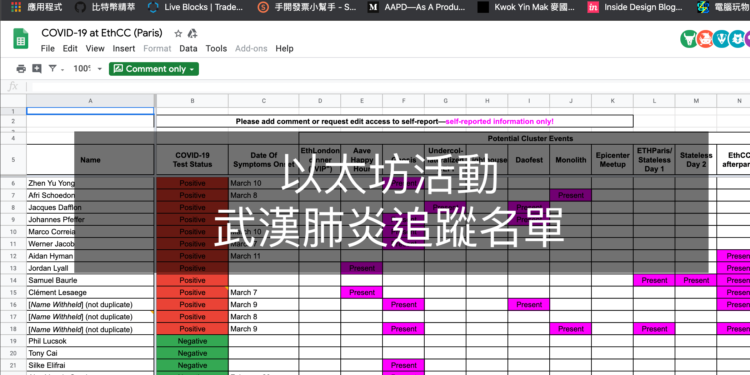Open the View menu
The width and height of the screenshot is (750, 375).
pyautogui.click(x=95, y=48)
